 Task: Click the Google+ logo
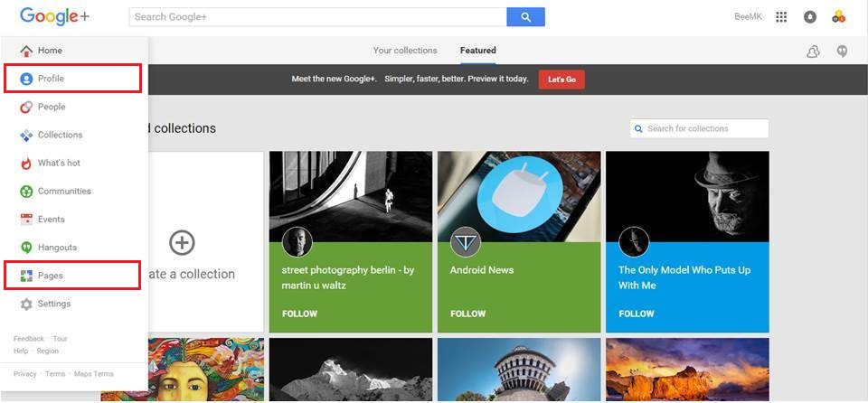[x=54, y=16]
